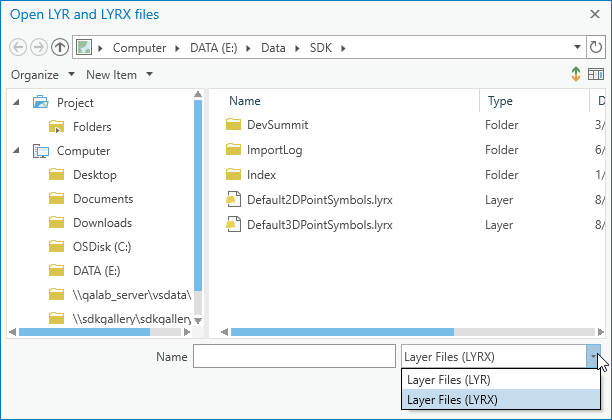
Task: Click the tree pane horizontal scrollbar thumb
Action: click(84, 332)
